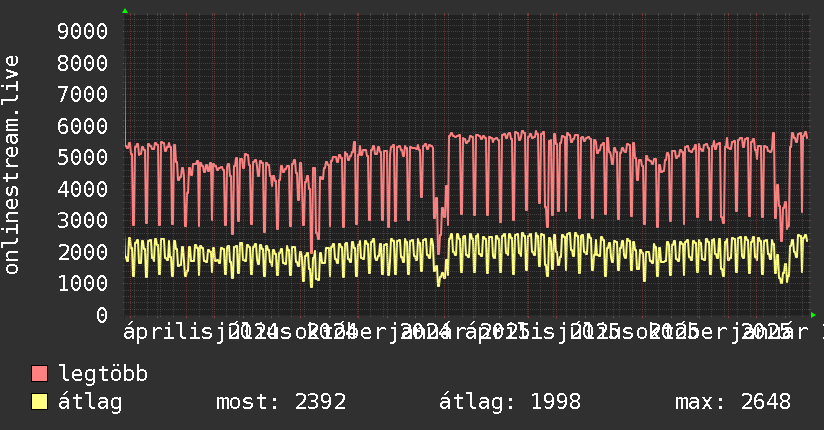Viewport: 824px width, 430px height.
Task: Click the 3000 y-axis label
Action: [x=83, y=221]
